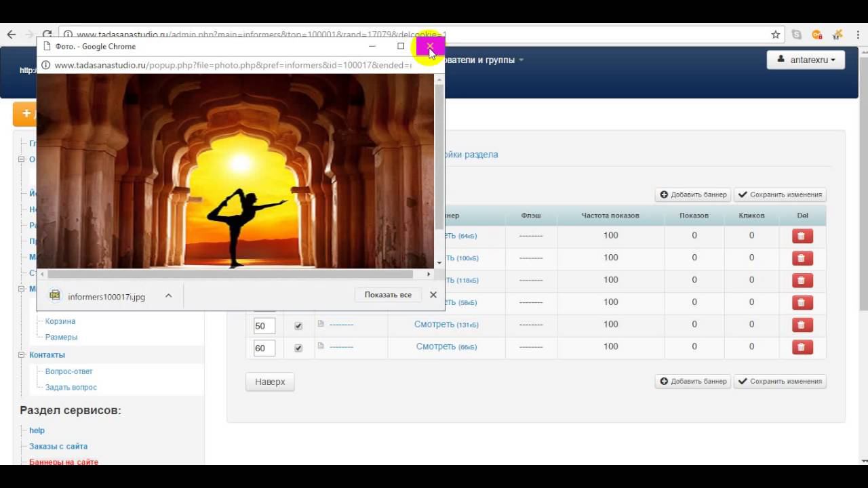
Task: Click the order field containing 60
Action: tap(264, 348)
